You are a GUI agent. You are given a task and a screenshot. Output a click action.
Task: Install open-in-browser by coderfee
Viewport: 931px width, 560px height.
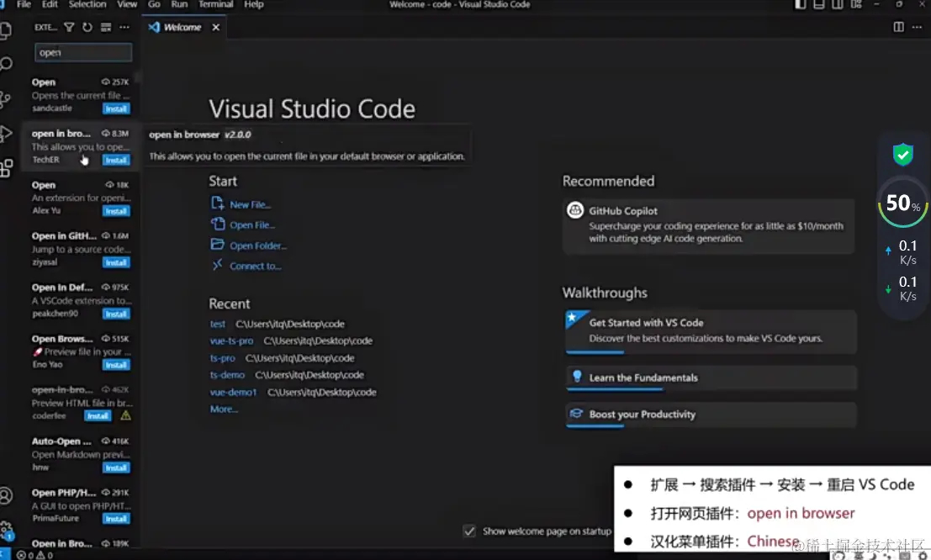coord(98,415)
